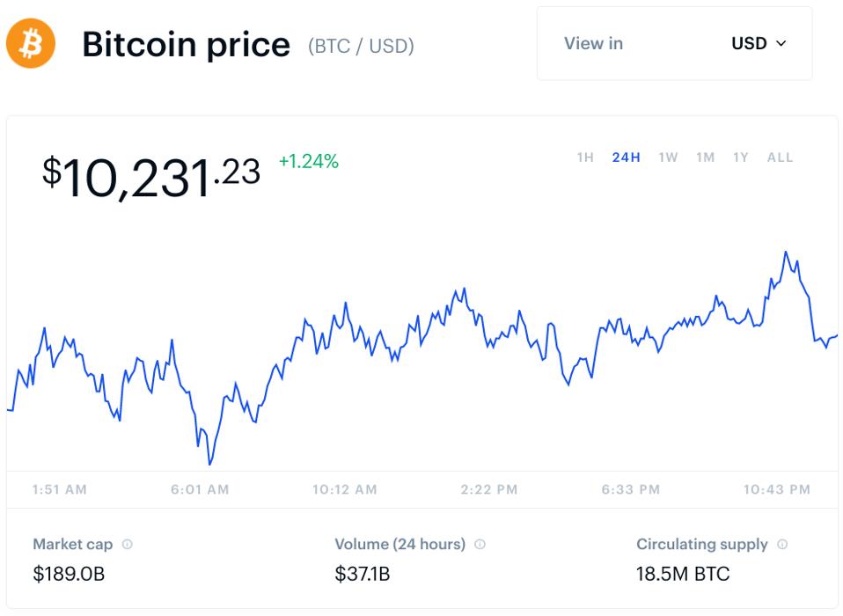
Task: Click the 10:43 PM time axis label
Action: (x=776, y=489)
